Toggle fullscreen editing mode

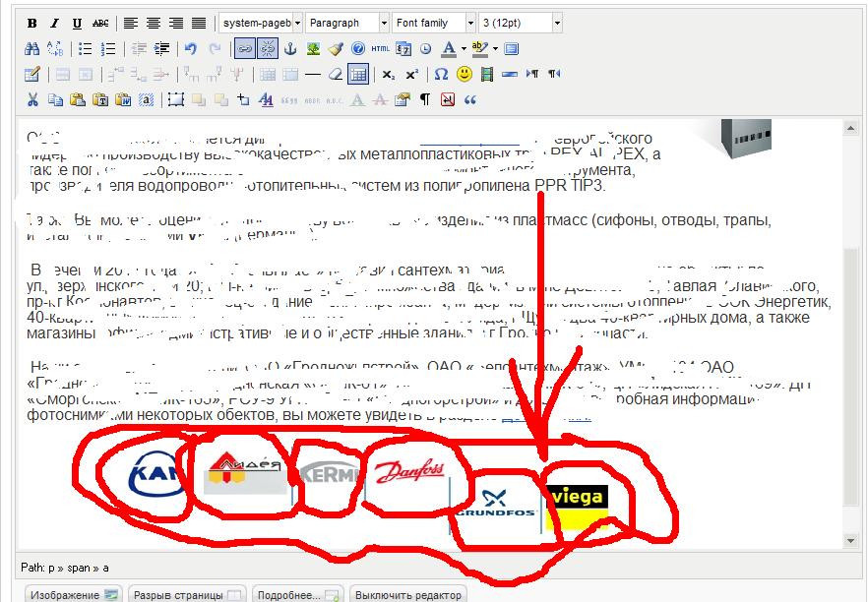(512, 49)
